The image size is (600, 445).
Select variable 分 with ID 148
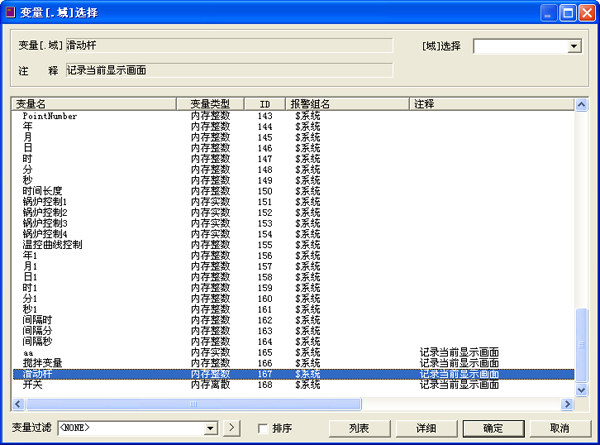click(x=293, y=170)
